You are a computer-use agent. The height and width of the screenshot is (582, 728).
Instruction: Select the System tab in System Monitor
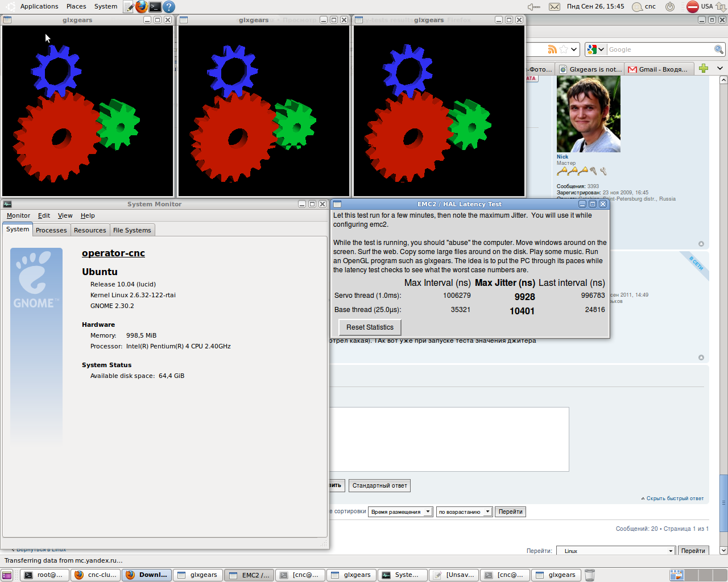coord(18,229)
